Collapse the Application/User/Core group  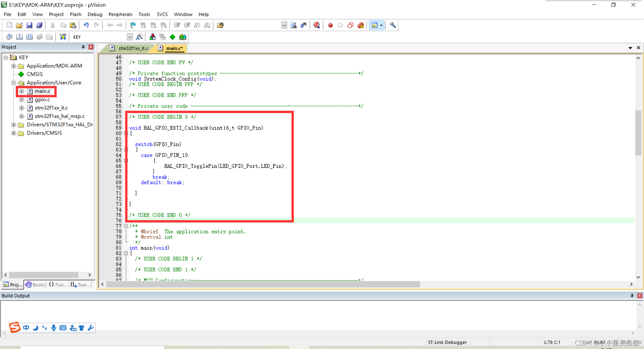(x=13, y=83)
